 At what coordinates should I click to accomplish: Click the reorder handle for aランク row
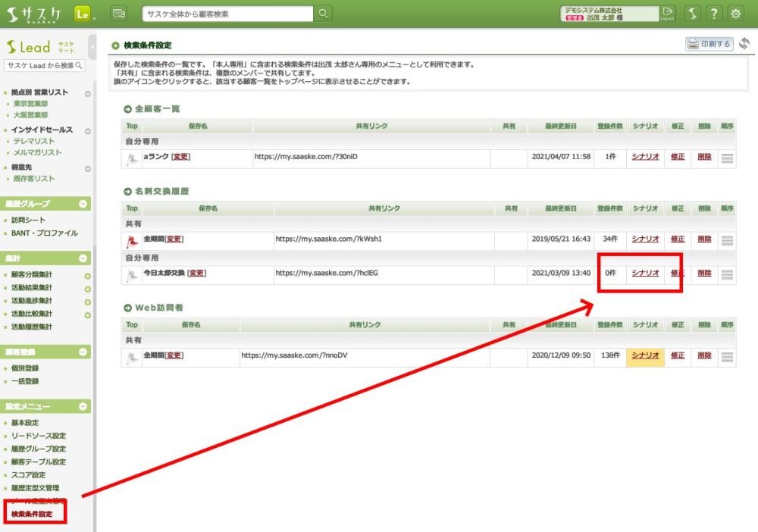[727, 158]
